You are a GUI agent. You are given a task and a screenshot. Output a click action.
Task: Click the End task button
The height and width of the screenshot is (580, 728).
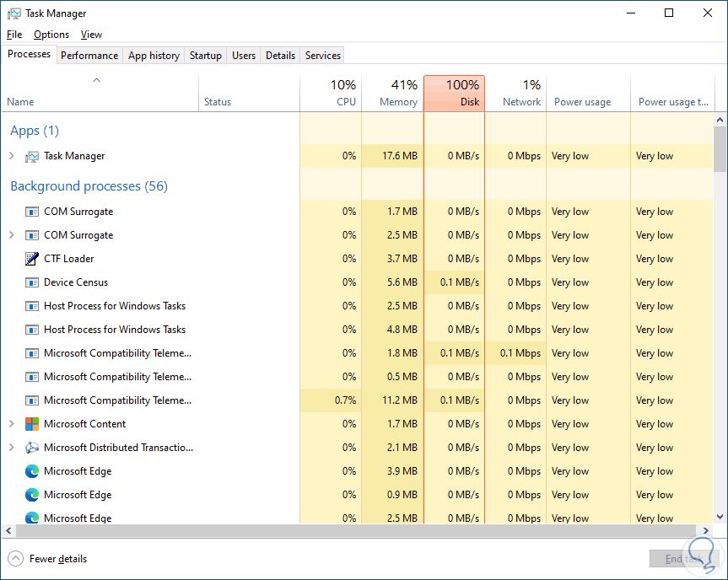(683, 559)
